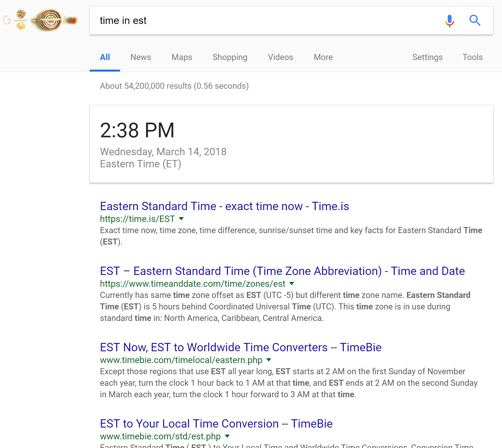Switch to the News tab
Image resolution: width=502 pixels, height=448 pixels.
click(140, 57)
